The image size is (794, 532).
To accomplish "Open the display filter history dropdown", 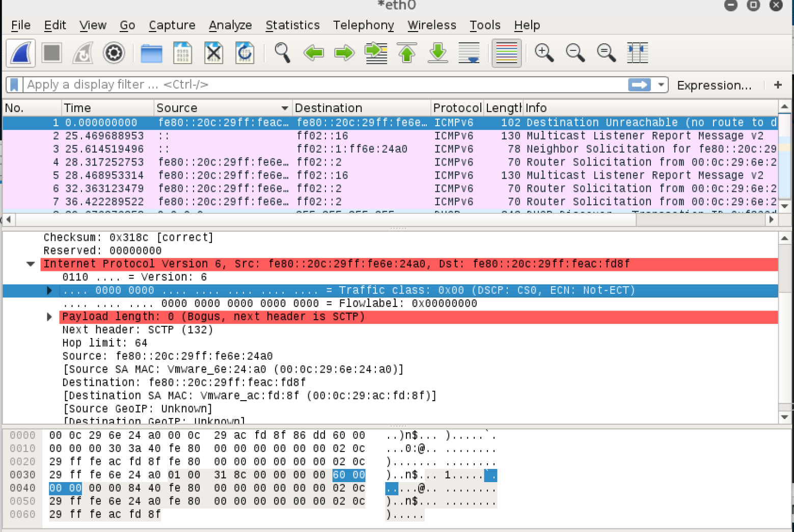I will 661,85.
